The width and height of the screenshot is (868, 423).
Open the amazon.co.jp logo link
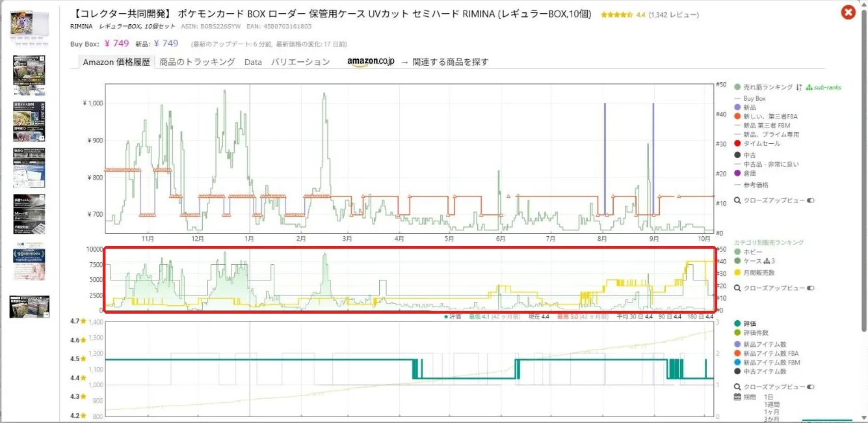[371, 62]
